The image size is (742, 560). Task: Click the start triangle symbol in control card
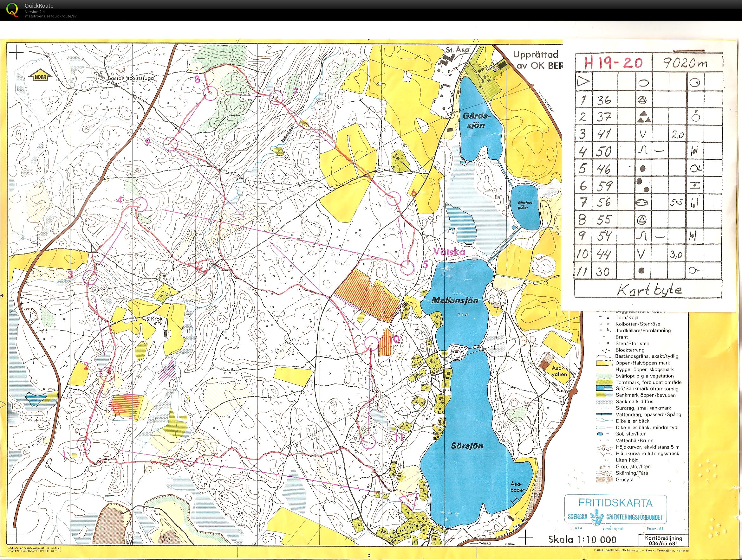tap(583, 81)
